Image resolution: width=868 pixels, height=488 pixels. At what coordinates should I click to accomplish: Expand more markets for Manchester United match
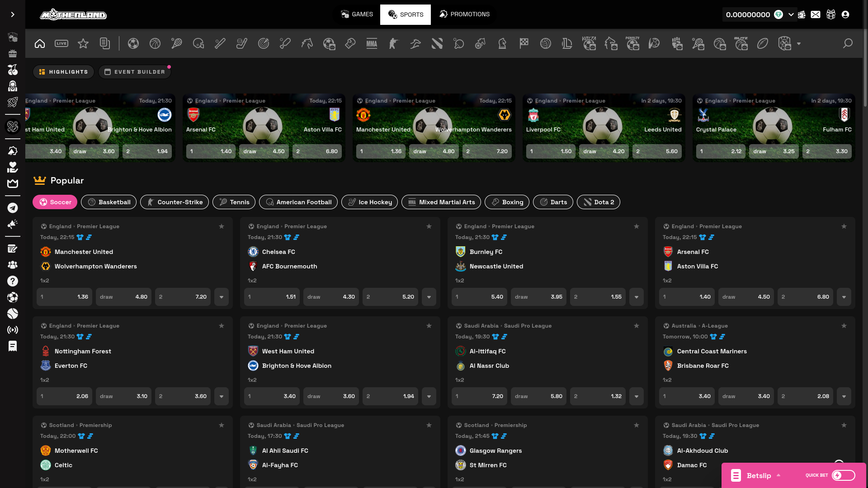pyautogui.click(x=222, y=297)
